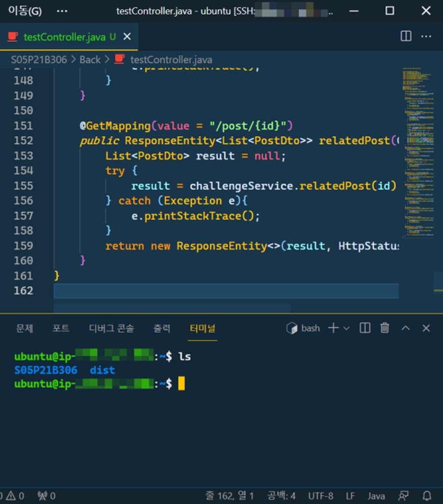Select UTF-8 encoding in status bar
Image resolution: width=443 pixels, height=504 pixels.
321,495
